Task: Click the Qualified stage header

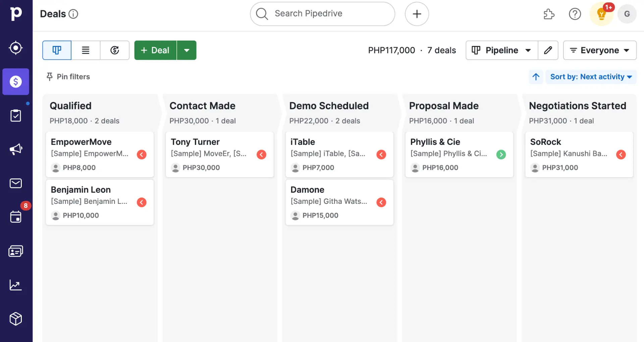Action: click(70, 106)
